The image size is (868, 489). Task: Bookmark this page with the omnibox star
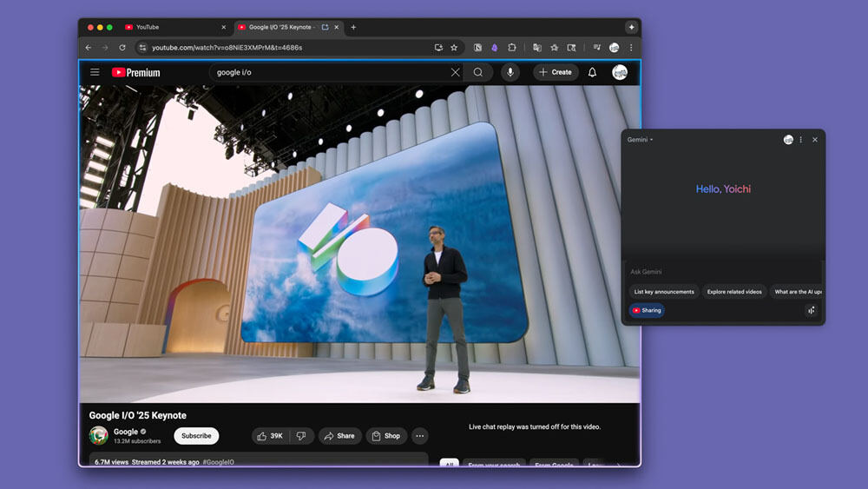[x=454, y=48]
